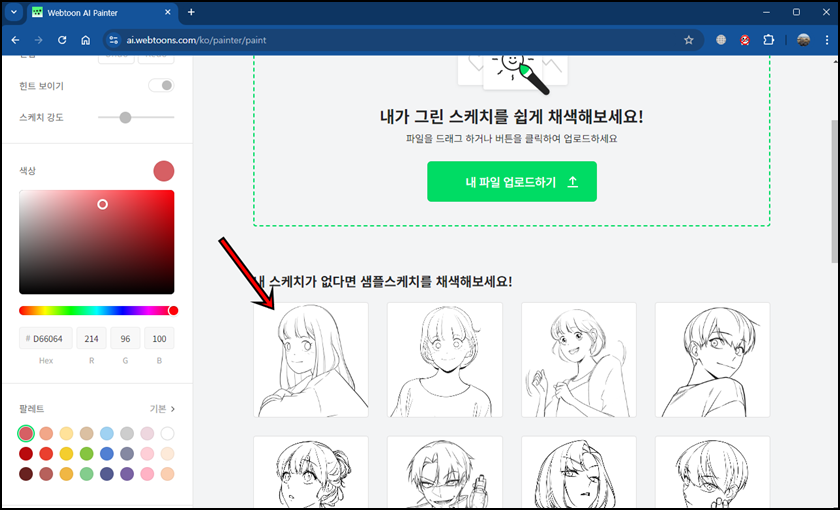Pick the lime green palette swatch

pyautogui.click(x=86, y=454)
